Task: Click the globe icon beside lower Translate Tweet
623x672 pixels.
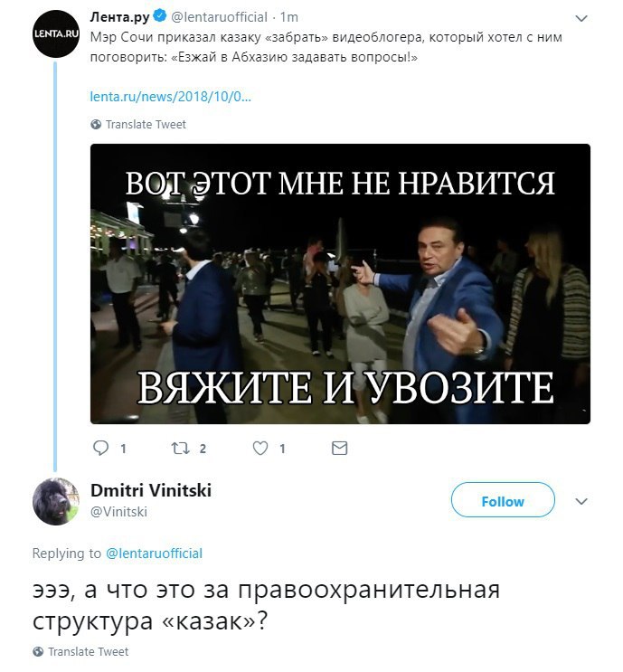Action: (38, 652)
